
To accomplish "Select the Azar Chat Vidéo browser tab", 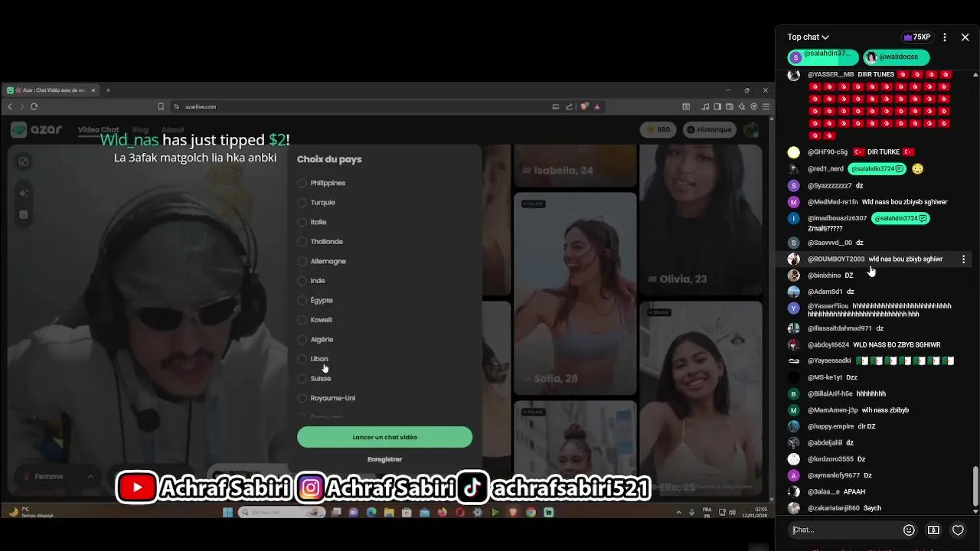I will (x=51, y=90).
